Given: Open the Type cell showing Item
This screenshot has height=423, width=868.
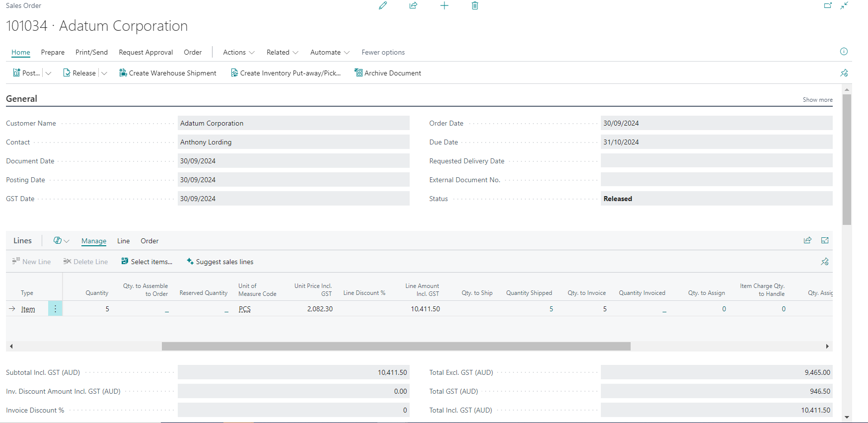Looking at the screenshot, I should pos(28,309).
